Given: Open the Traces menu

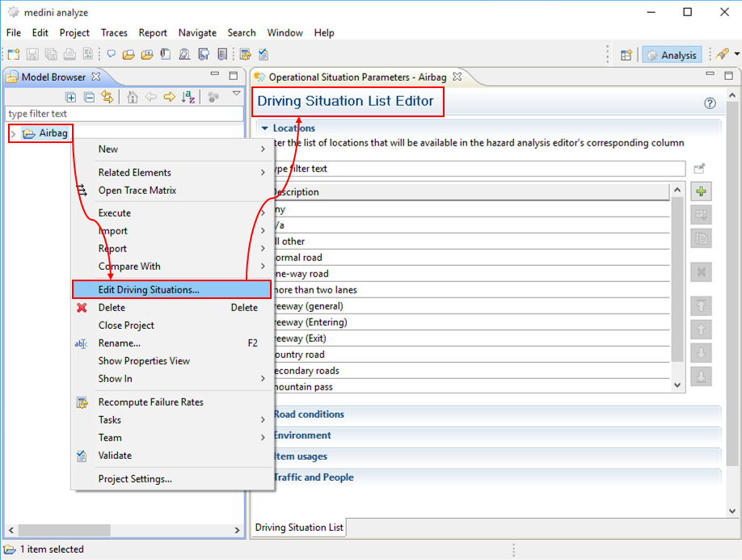Looking at the screenshot, I should (x=114, y=32).
